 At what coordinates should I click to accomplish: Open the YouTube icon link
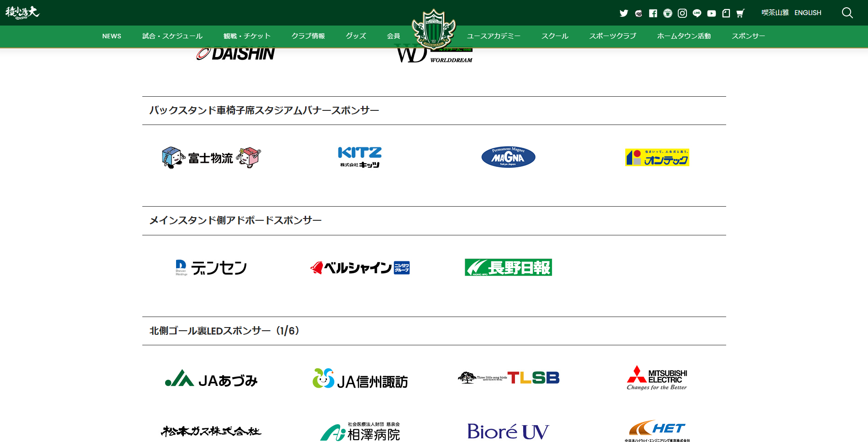tap(712, 13)
